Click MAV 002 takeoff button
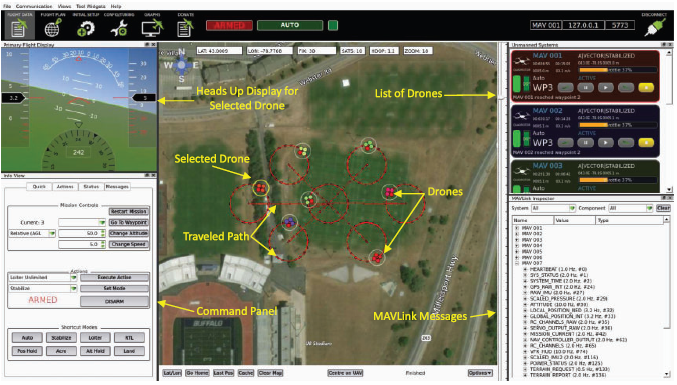Viewport: 677px width, 385px height. [565, 142]
